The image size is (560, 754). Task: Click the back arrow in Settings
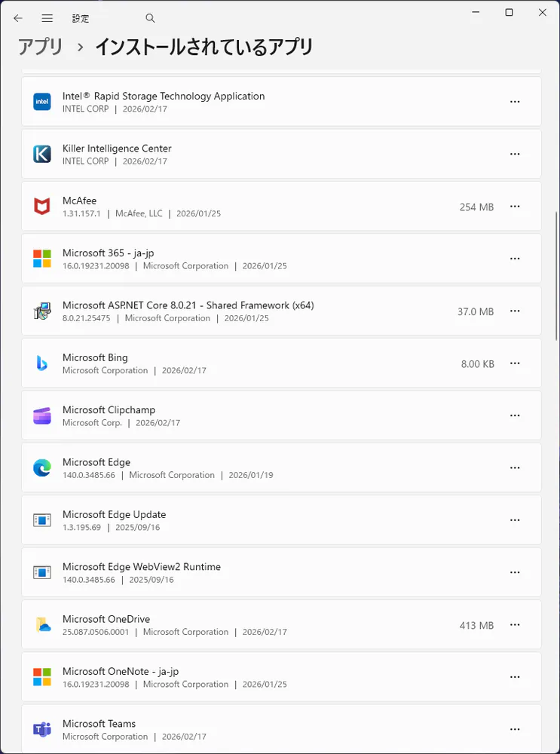(x=18, y=18)
